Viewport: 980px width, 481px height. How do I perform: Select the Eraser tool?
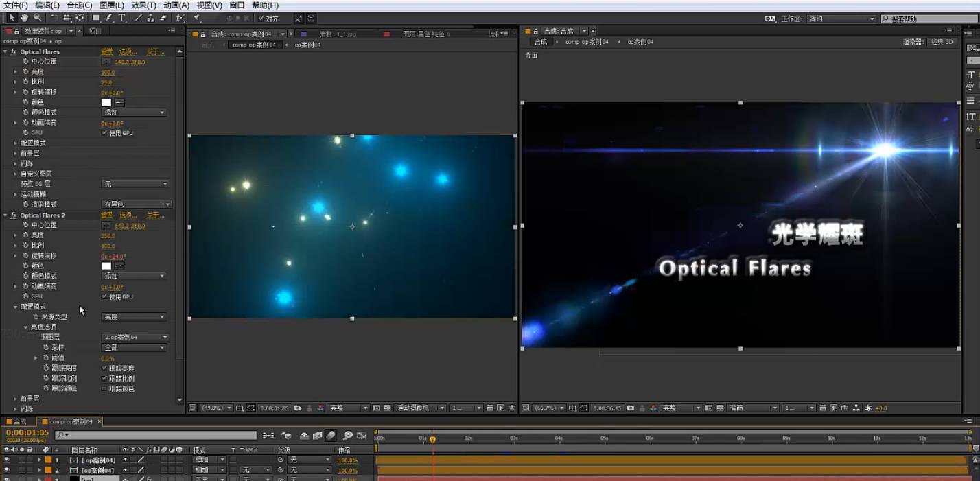[x=163, y=18]
